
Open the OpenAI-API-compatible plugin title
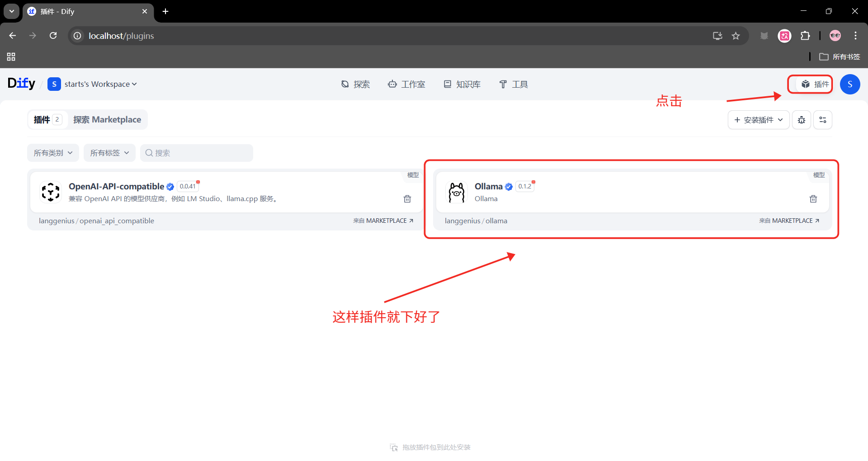[x=116, y=186]
